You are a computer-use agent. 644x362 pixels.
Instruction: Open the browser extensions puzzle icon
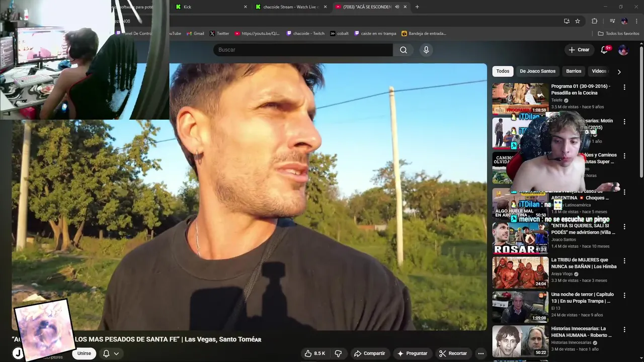[x=595, y=21]
